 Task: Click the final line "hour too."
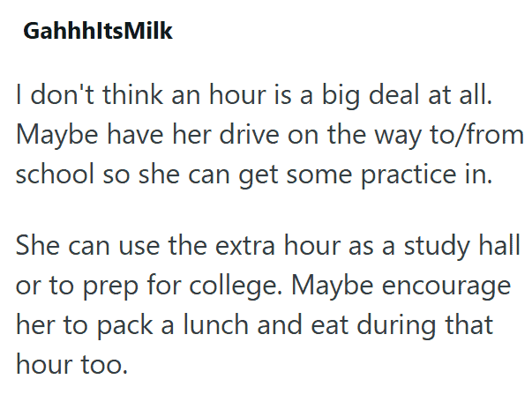tap(71, 364)
